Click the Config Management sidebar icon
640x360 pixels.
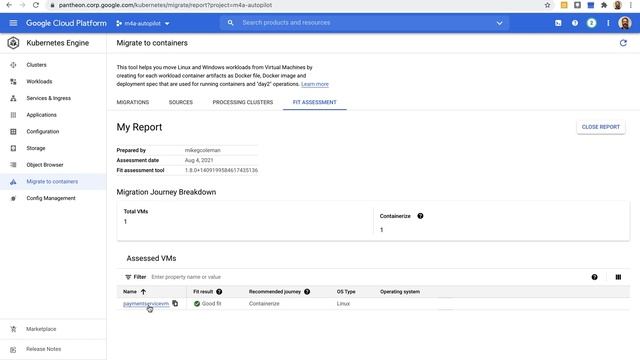13,198
